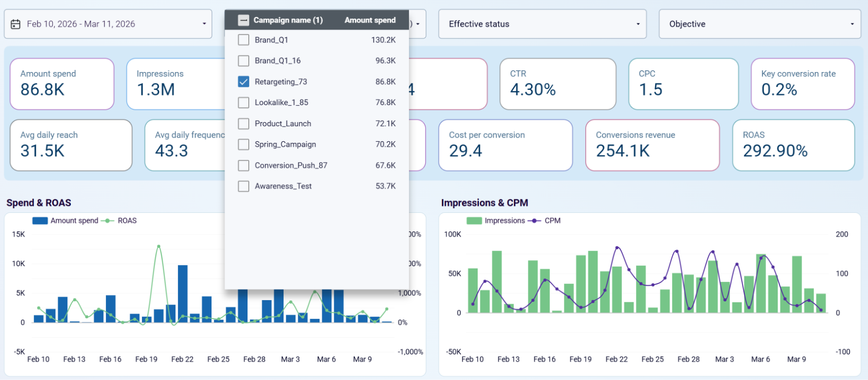Click the Spend & ROAS chart title
Image resolution: width=868 pixels, height=380 pixels.
39,203
